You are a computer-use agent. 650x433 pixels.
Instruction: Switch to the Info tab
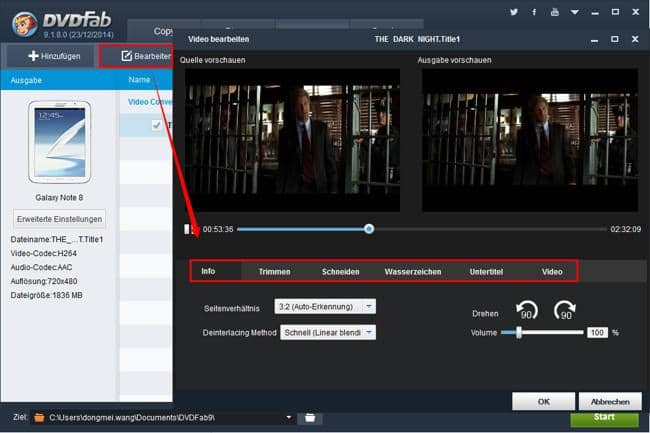(x=208, y=271)
